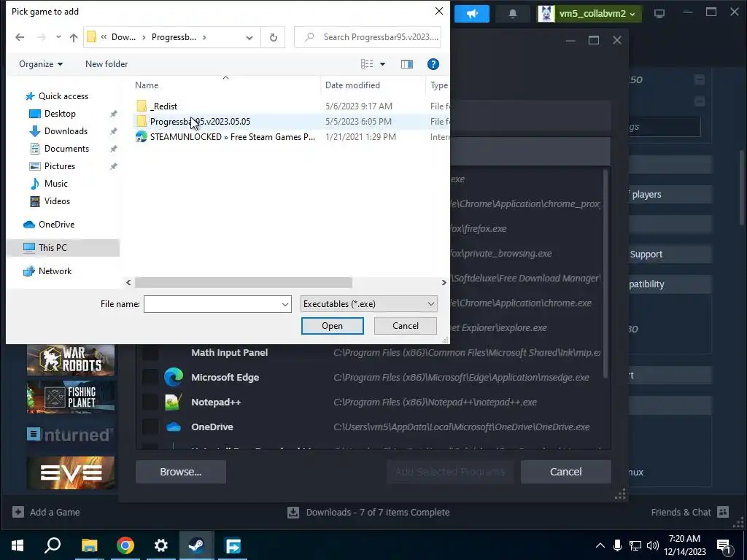Click Progressbar breadcrumb in address bar

tap(174, 37)
